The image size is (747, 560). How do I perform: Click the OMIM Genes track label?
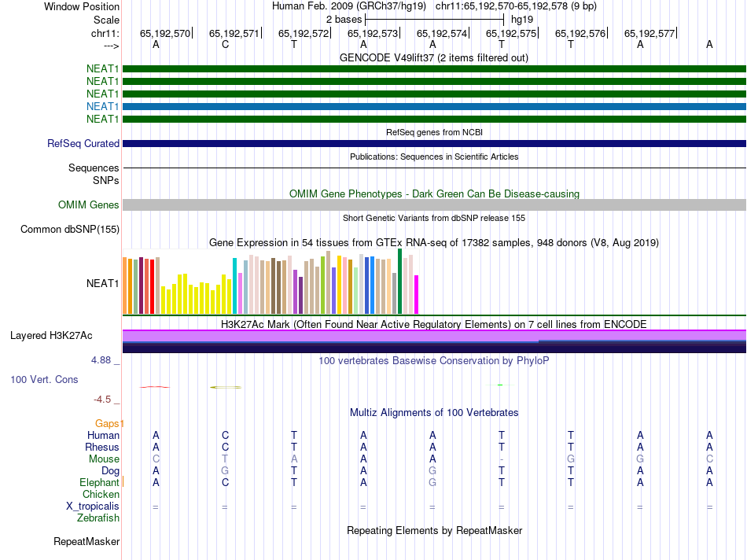pyautogui.click(x=88, y=205)
